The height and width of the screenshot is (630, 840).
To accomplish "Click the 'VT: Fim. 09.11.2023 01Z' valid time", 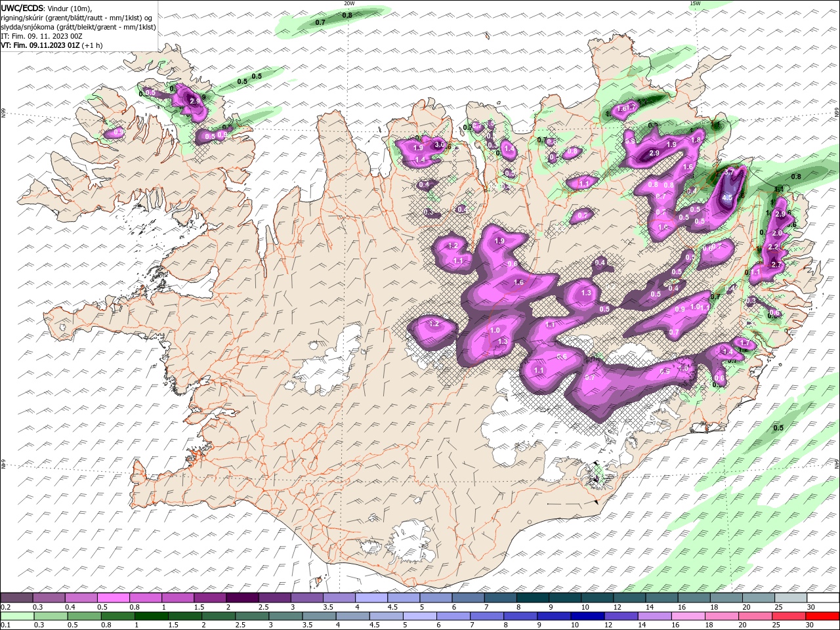I will (40, 45).
